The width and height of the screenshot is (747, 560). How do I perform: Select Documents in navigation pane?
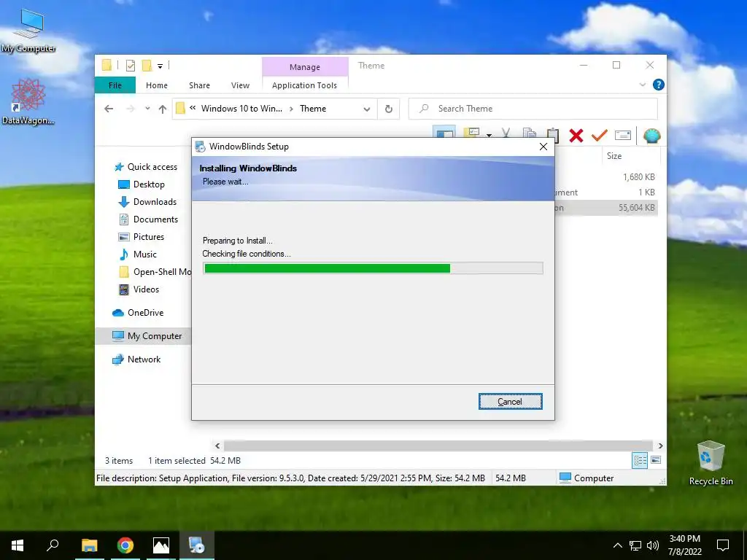click(x=147, y=219)
